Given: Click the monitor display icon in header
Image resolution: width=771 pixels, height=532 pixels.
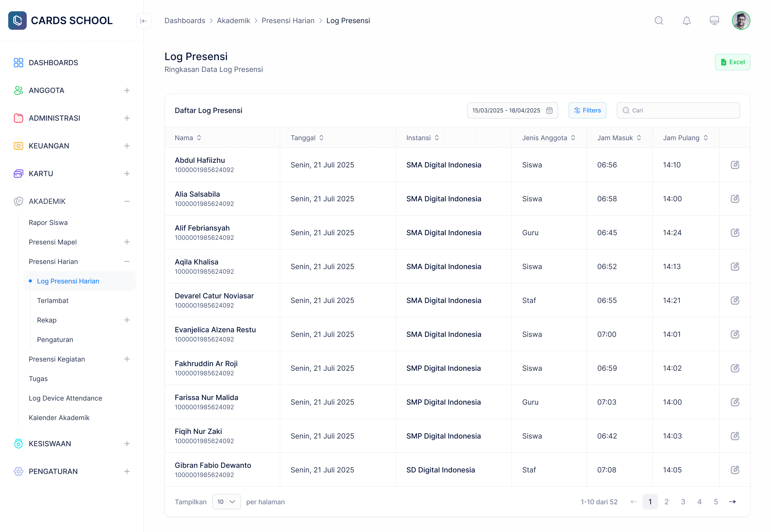Looking at the screenshot, I should coord(714,21).
